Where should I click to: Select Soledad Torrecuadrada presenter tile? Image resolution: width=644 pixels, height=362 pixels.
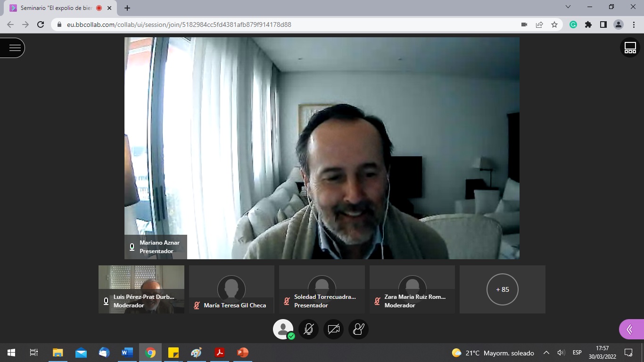(x=322, y=289)
